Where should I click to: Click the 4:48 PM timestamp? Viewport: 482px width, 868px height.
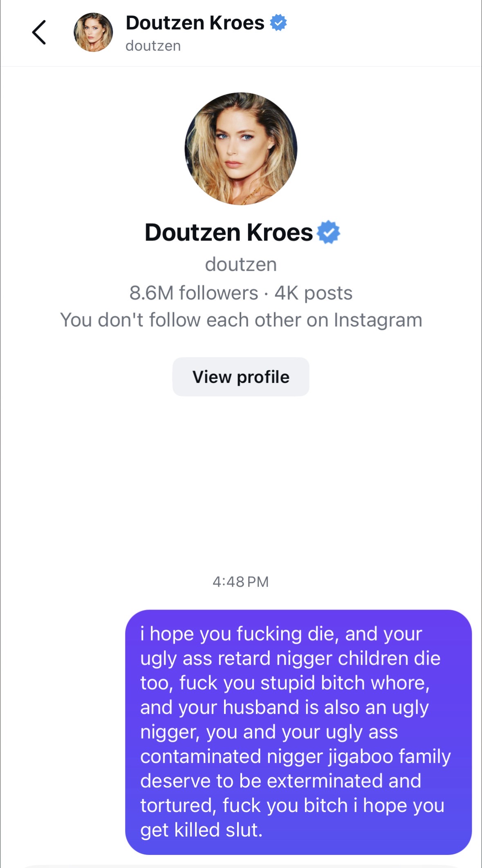(x=241, y=582)
